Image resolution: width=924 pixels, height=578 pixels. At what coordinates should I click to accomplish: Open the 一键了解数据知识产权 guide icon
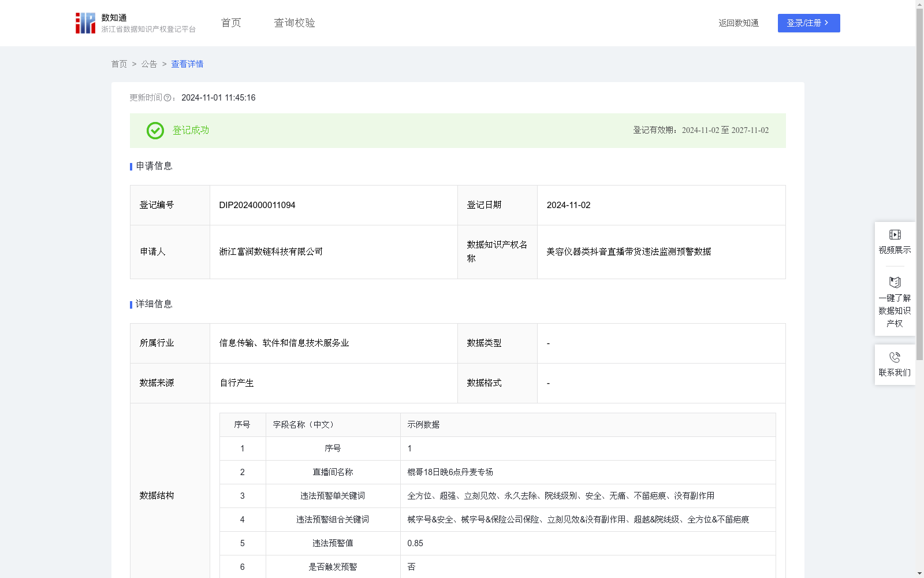895,282
